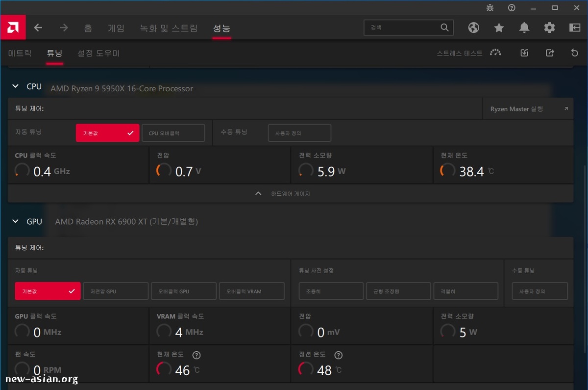Click 스트레스 테스트 label
Viewport: 588px width, 390px height.
click(460, 53)
